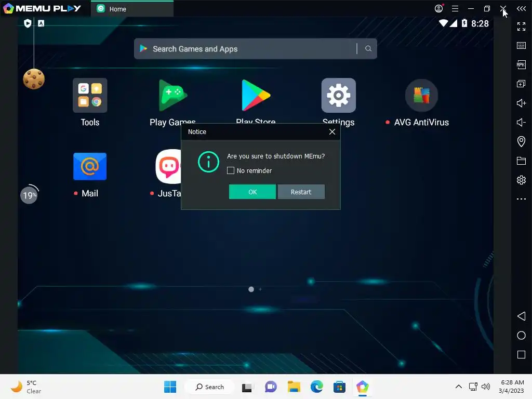The width and height of the screenshot is (532, 399).
Task: Open MEmu account profile icon
Action: (439, 8)
